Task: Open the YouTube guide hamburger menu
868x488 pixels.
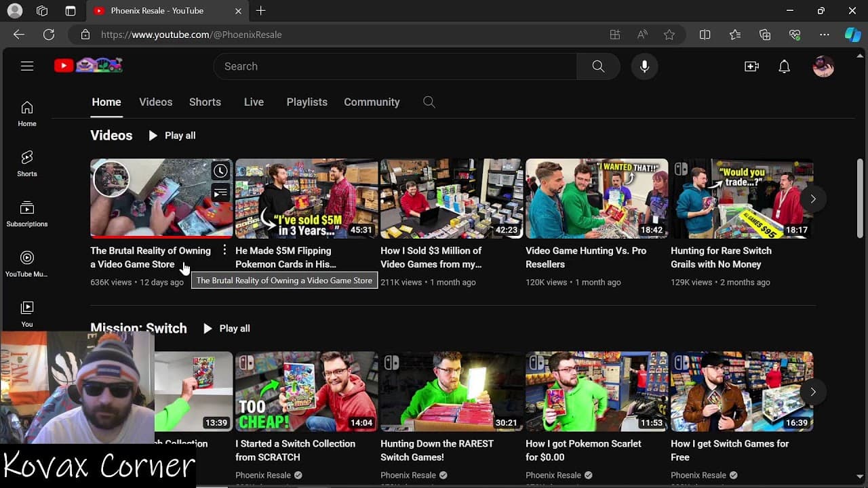Action: click(27, 66)
